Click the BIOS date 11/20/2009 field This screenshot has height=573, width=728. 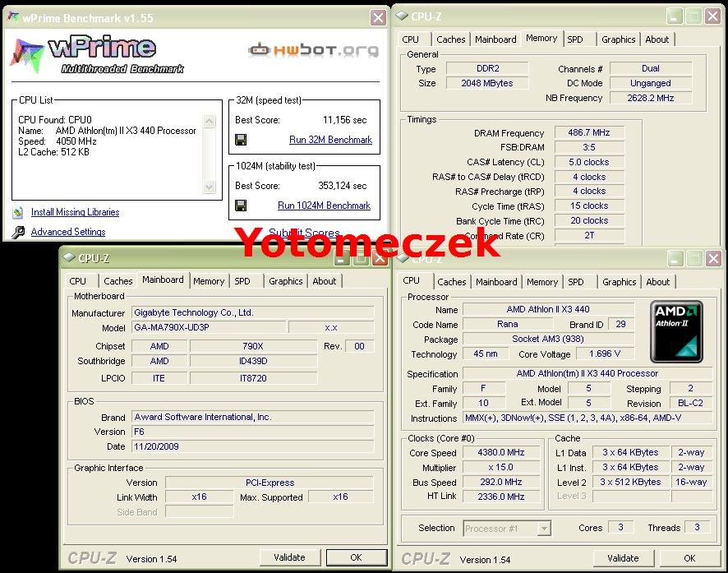[253, 446]
